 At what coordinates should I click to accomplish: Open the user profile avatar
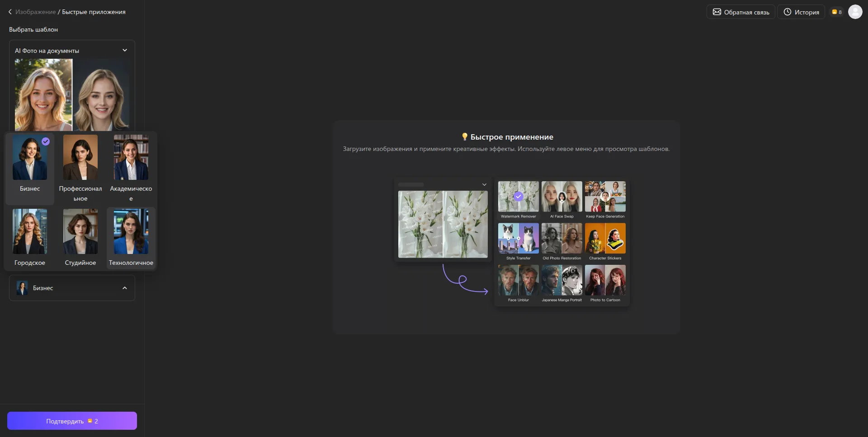[x=855, y=12]
